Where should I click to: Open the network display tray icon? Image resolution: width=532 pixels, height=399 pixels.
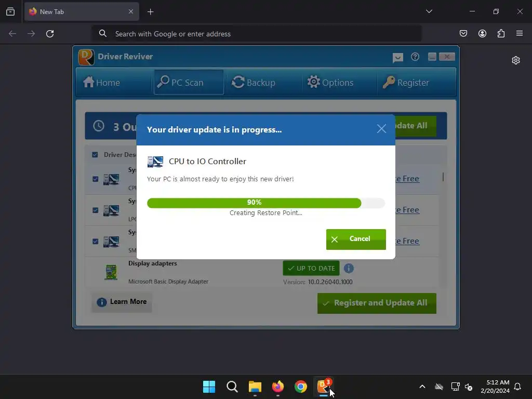[x=455, y=387]
